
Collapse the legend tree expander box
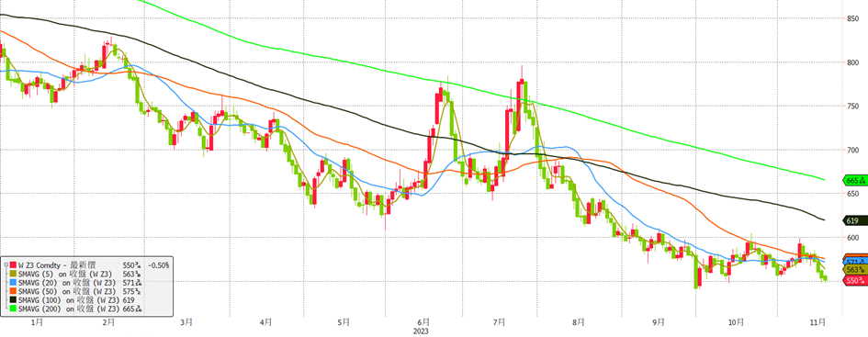(x=6, y=265)
